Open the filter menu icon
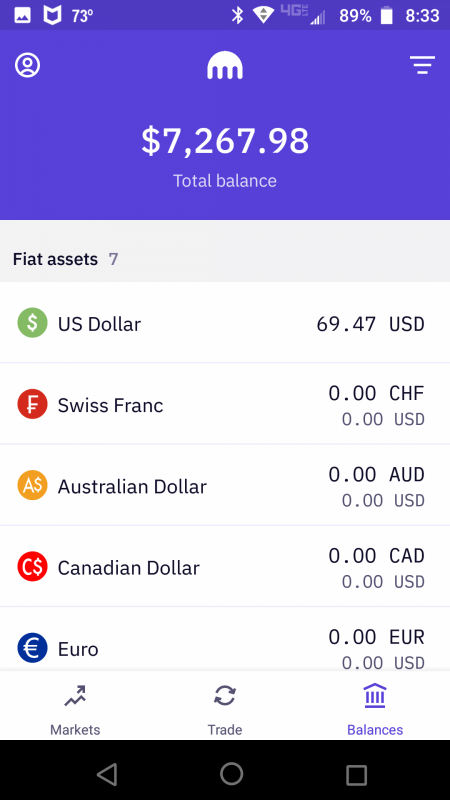450x800 pixels. [x=422, y=65]
